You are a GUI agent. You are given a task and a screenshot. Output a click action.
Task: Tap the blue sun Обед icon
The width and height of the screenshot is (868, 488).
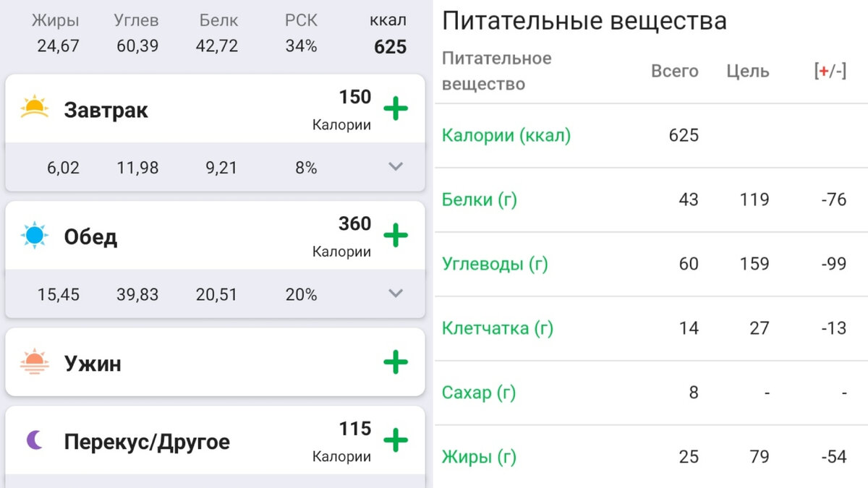pos(34,236)
